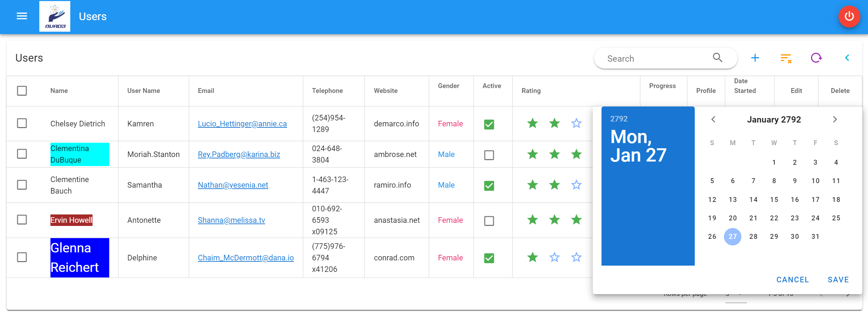
Task: Set Clementina DuBuque rating to one star
Action: (532, 154)
